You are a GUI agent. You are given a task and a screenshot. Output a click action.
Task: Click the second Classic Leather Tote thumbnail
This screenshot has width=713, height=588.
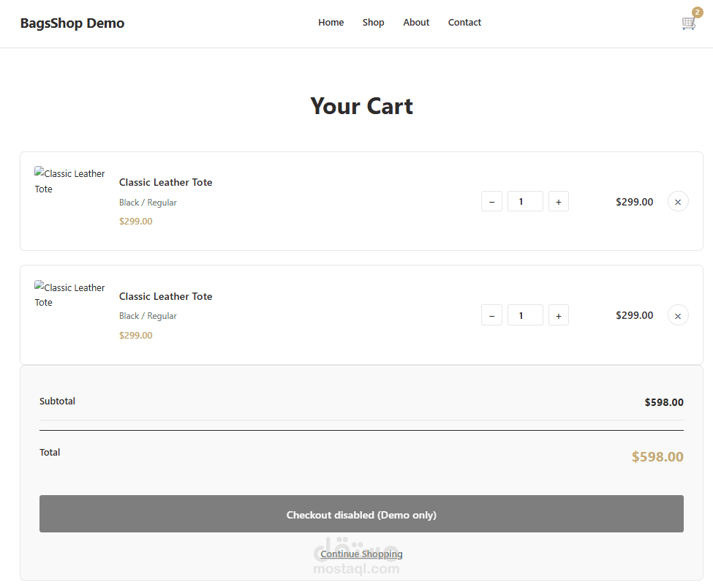click(70, 295)
